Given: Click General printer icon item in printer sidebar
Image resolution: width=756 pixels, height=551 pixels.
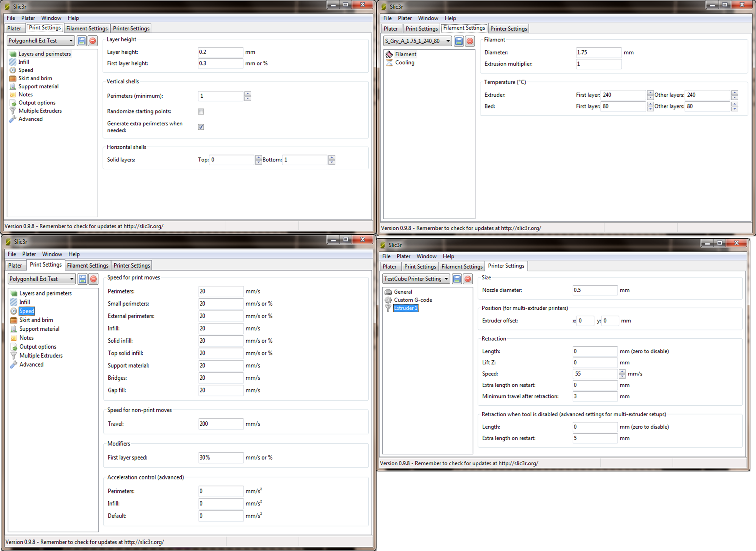Looking at the screenshot, I should pos(403,292).
